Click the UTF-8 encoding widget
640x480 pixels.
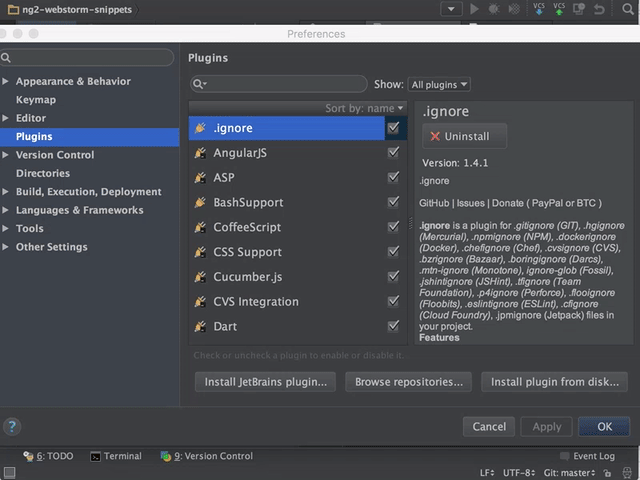pyautogui.click(x=519, y=473)
